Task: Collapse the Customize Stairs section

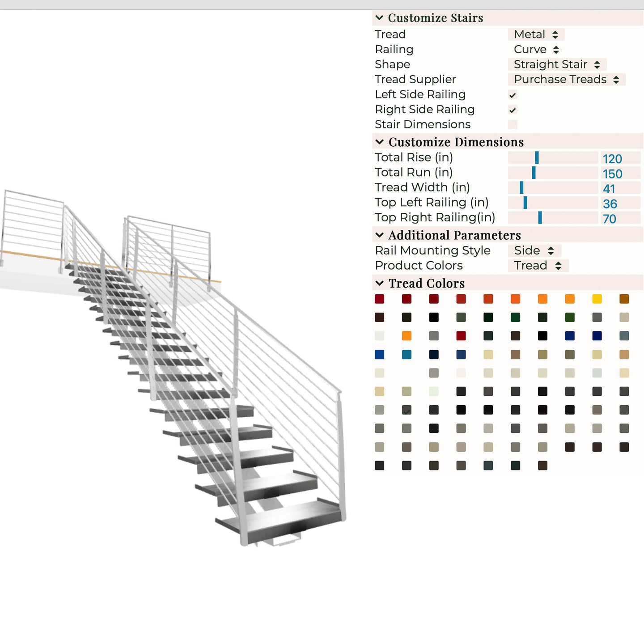Action: [x=380, y=18]
